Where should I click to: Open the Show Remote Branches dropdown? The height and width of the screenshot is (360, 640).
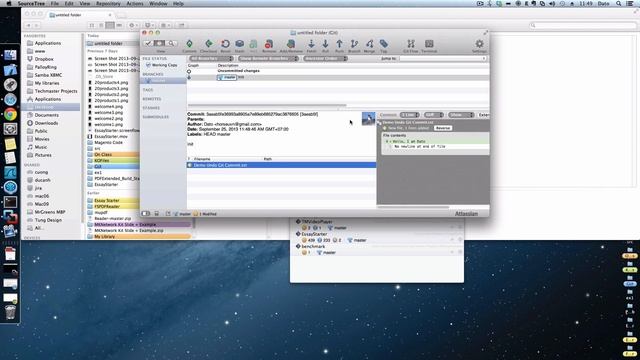coord(268,59)
